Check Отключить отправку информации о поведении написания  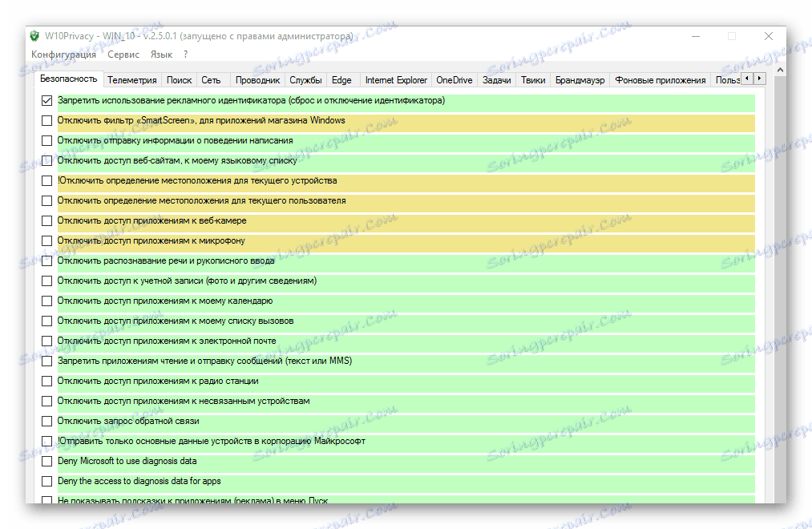[x=47, y=141]
